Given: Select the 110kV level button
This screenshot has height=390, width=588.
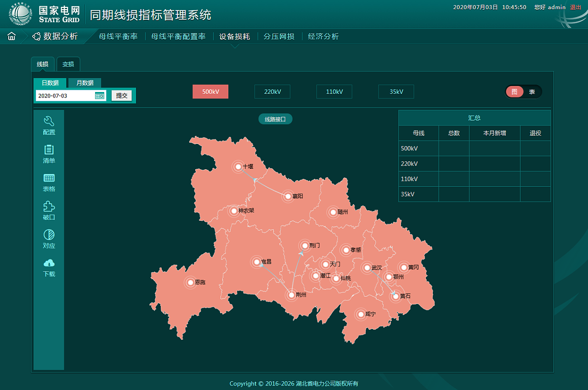Looking at the screenshot, I should pyautogui.click(x=334, y=92).
